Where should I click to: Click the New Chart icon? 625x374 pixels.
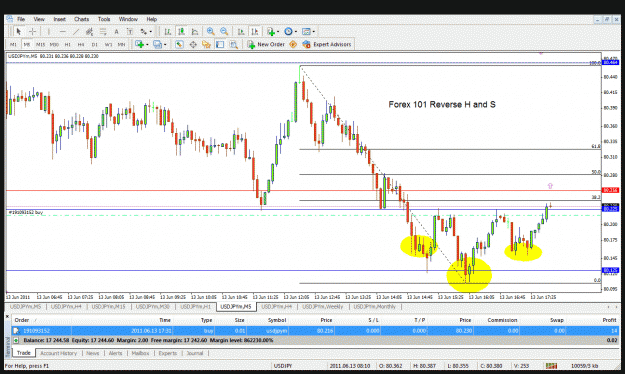point(139,44)
